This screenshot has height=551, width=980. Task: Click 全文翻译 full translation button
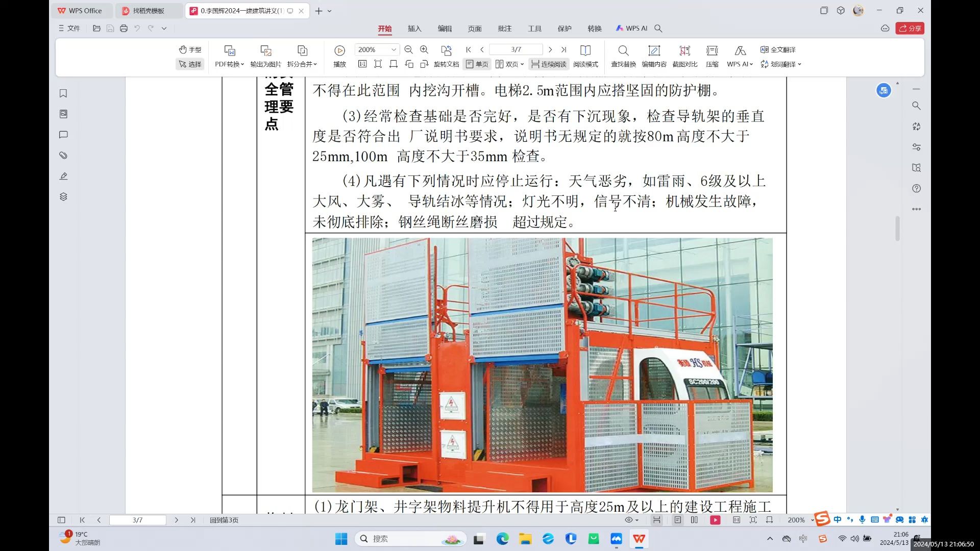(778, 49)
